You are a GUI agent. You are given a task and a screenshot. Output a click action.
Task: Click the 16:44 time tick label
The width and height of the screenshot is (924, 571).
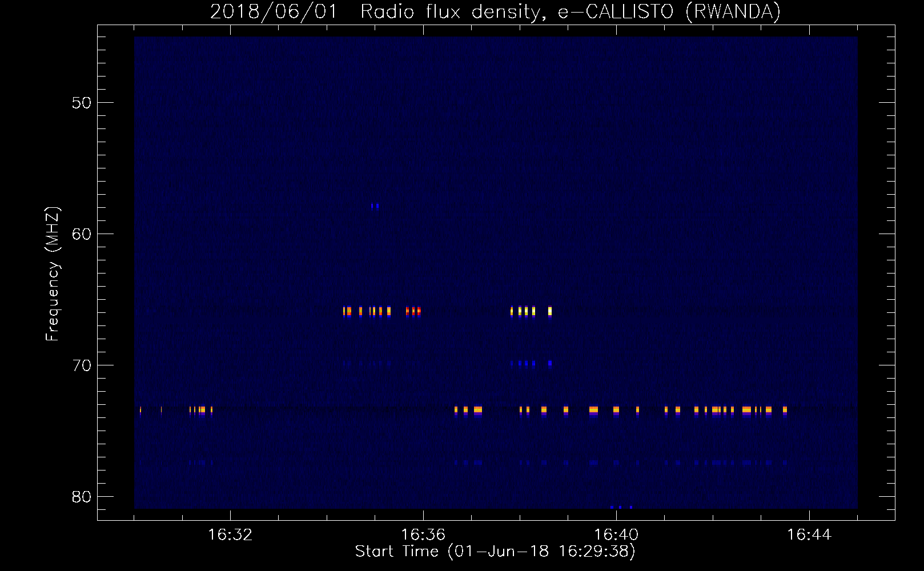click(809, 535)
